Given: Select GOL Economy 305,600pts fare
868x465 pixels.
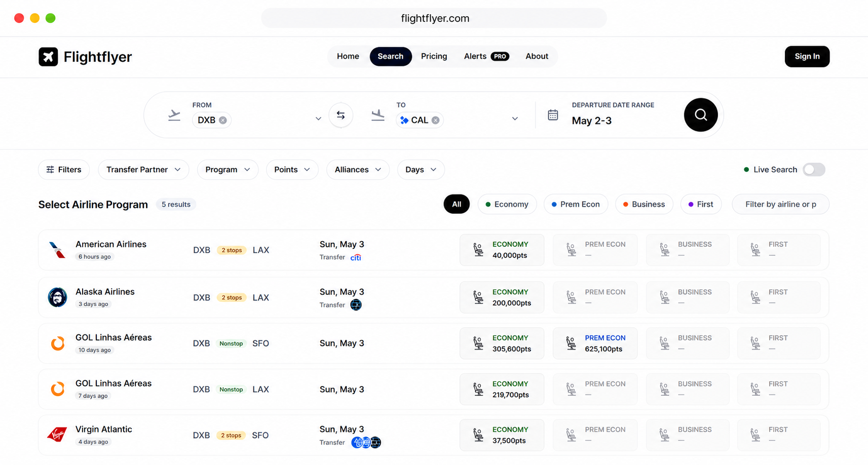Looking at the screenshot, I should click(502, 343).
